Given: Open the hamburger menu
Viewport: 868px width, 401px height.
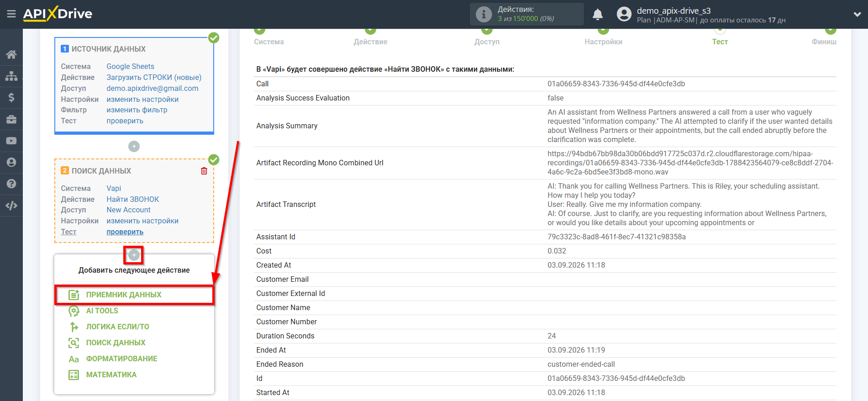Looking at the screenshot, I should tap(11, 14).
